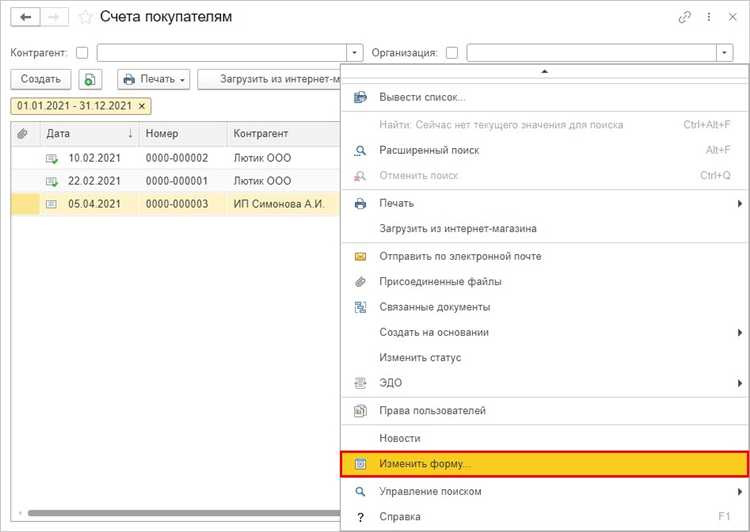Copy the link using the chain icon
This screenshot has height=532, width=750.
(x=684, y=17)
